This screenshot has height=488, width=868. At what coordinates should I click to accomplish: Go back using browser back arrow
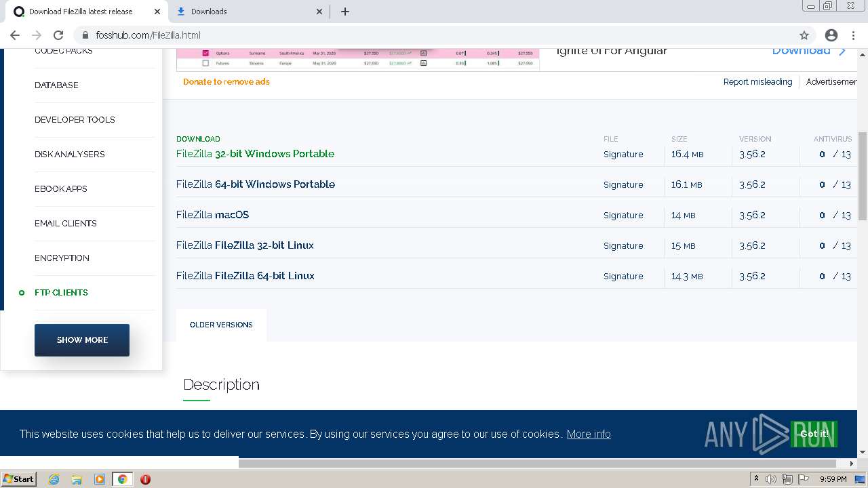point(15,35)
